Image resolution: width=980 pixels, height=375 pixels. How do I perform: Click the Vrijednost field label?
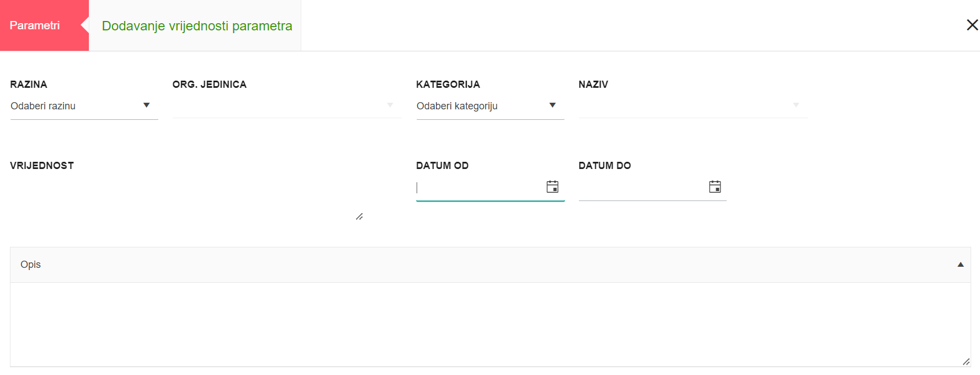click(42, 166)
